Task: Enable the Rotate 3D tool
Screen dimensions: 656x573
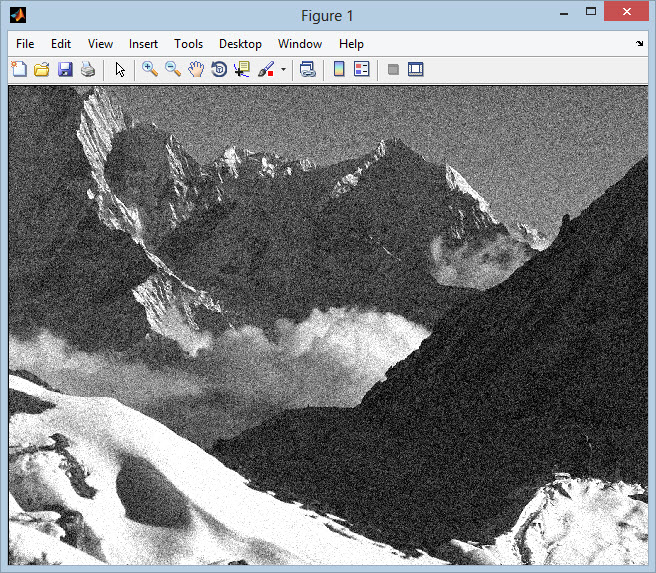Action: [x=219, y=69]
